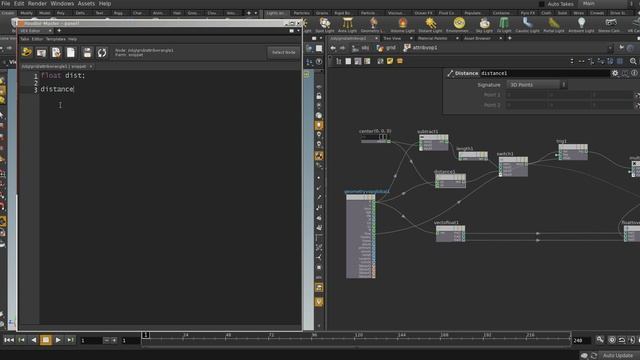
Task: Click the yellow sticky note icon in network toolbar
Action: click(390, 61)
